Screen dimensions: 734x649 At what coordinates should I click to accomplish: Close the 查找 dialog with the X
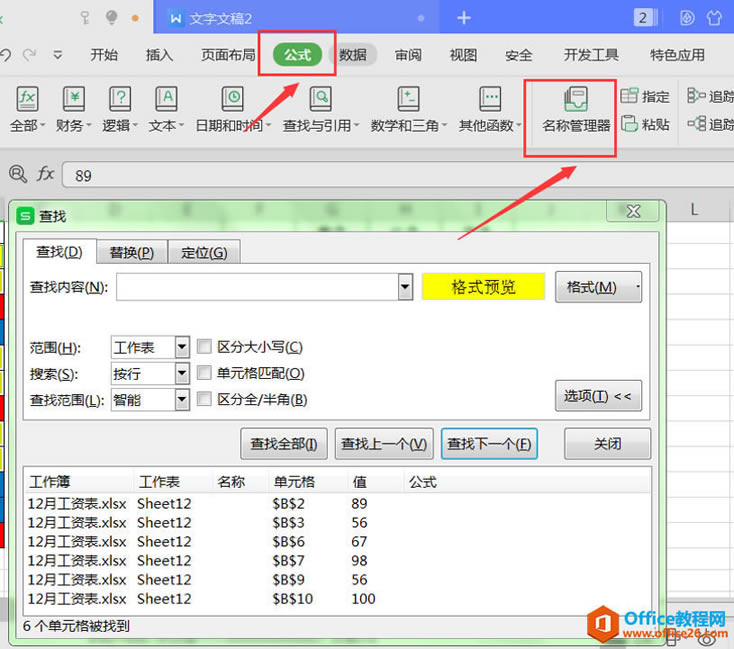point(633,211)
